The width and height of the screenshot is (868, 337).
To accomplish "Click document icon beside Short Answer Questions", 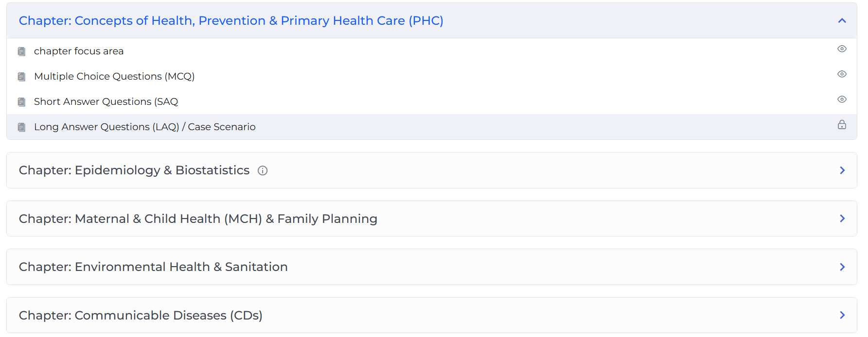I will 21,102.
